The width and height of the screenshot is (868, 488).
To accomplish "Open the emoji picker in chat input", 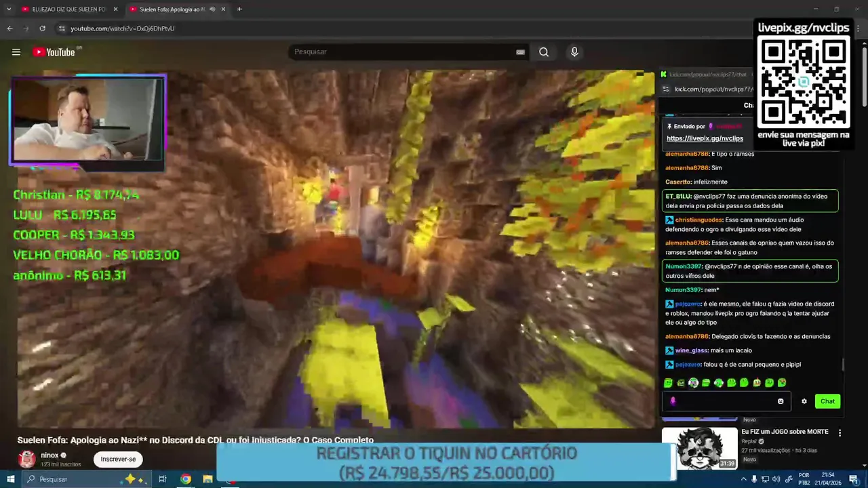I will [781, 401].
